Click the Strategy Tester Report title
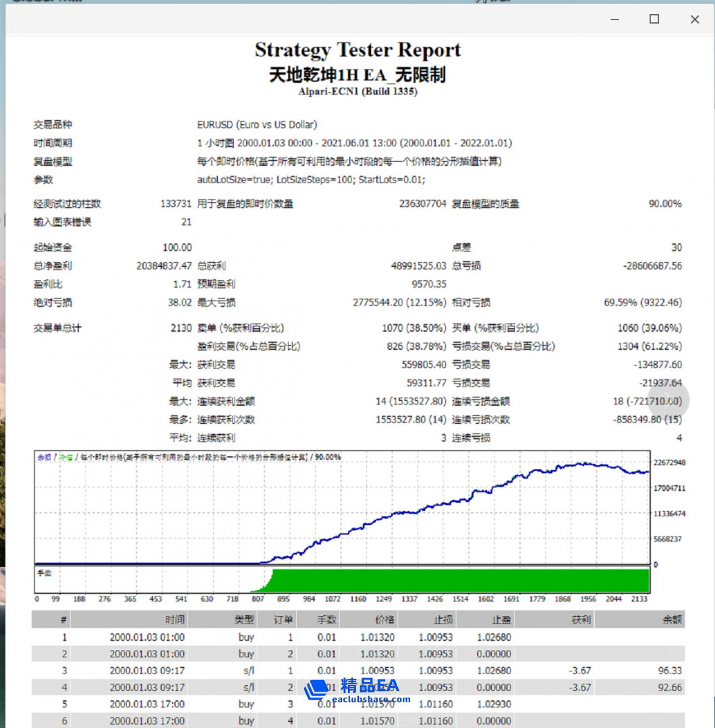This screenshot has height=728, width=715. pyautogui.click(x=357, y=50)
